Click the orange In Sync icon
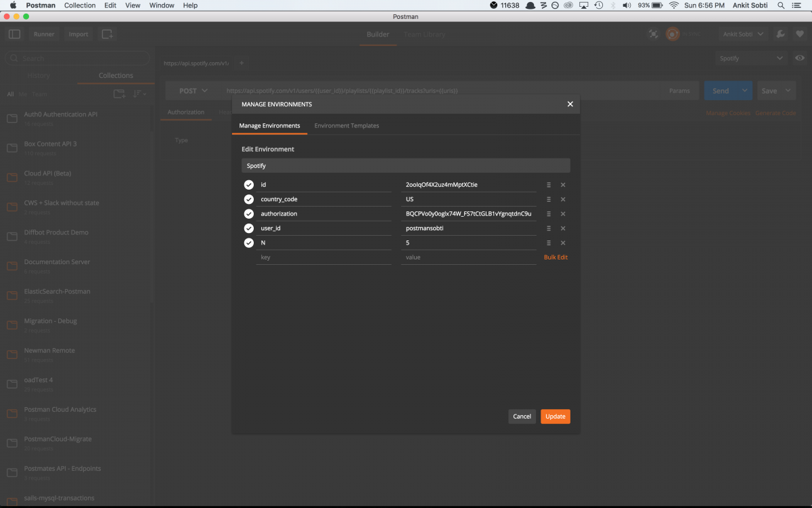 (673, 34)
